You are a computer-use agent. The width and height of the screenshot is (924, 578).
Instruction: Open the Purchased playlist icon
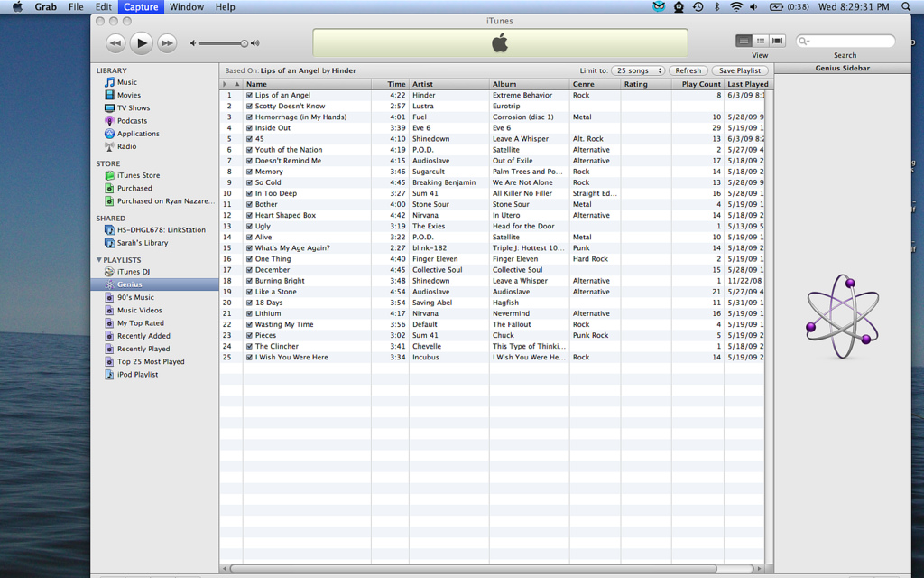coord(109,188)
